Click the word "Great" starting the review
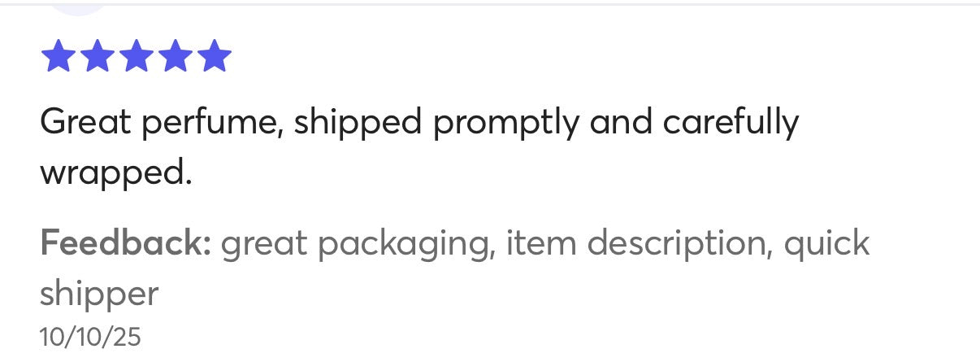The width and height of the screenshot is (980, 362). pyautogui.click(x=85, y=122)
